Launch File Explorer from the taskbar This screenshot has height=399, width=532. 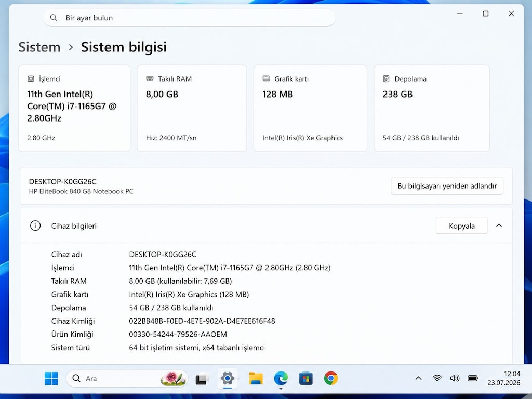point(256,378)
